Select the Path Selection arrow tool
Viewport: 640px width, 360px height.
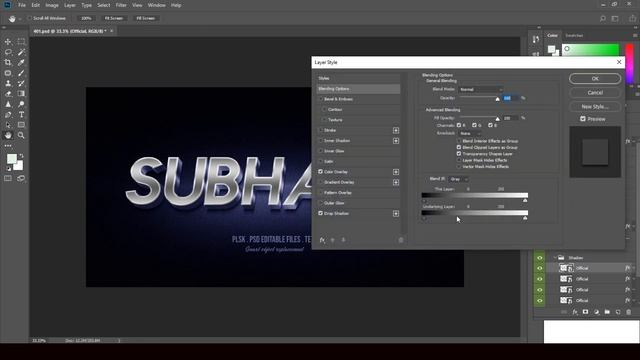point(8,125)
